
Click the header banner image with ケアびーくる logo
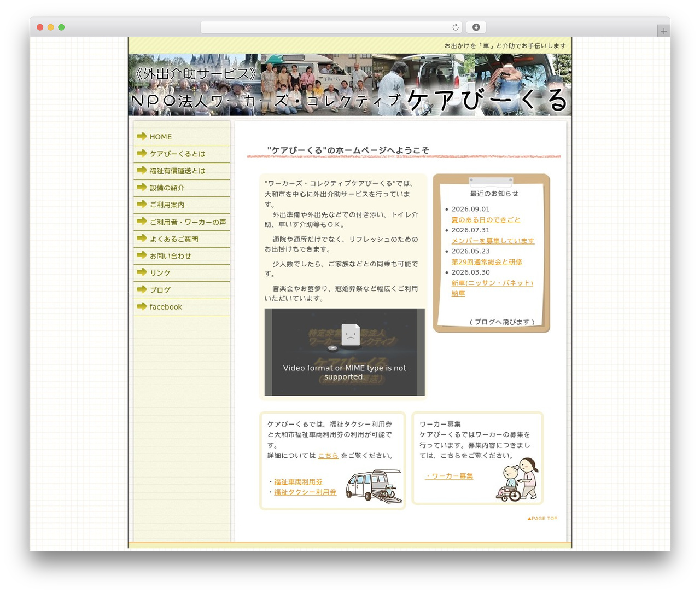(350, 85)
